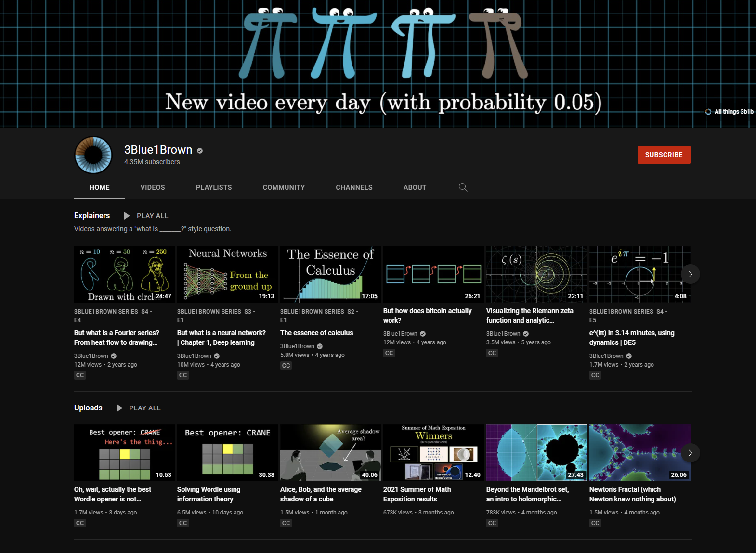Click CC badge under essence of calculus
The width and height of the screenshot is (756, 553).
tap(286, 366)
